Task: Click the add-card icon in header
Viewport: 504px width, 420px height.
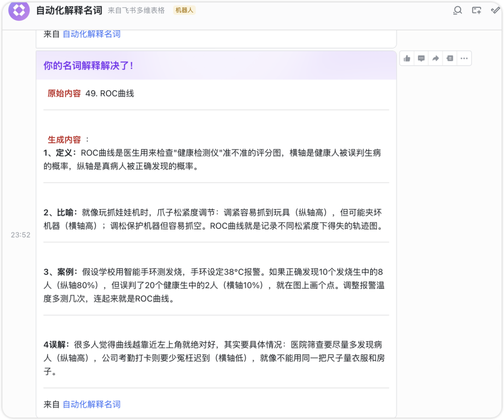Action: point(476,10)
